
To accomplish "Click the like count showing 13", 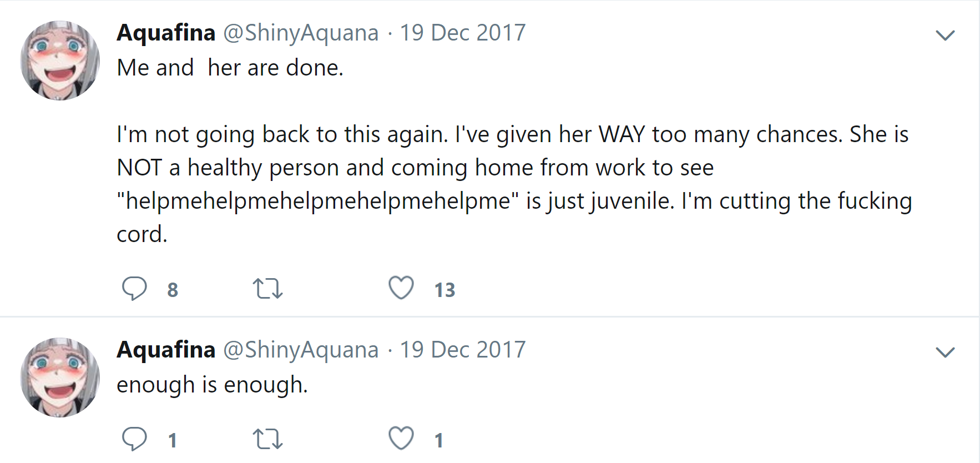I will [444, 290].
